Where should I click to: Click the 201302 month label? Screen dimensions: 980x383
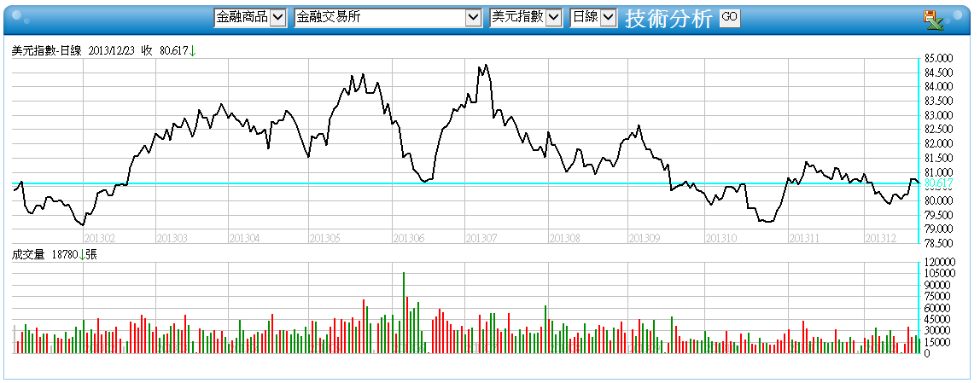click(x=99, y=238)
